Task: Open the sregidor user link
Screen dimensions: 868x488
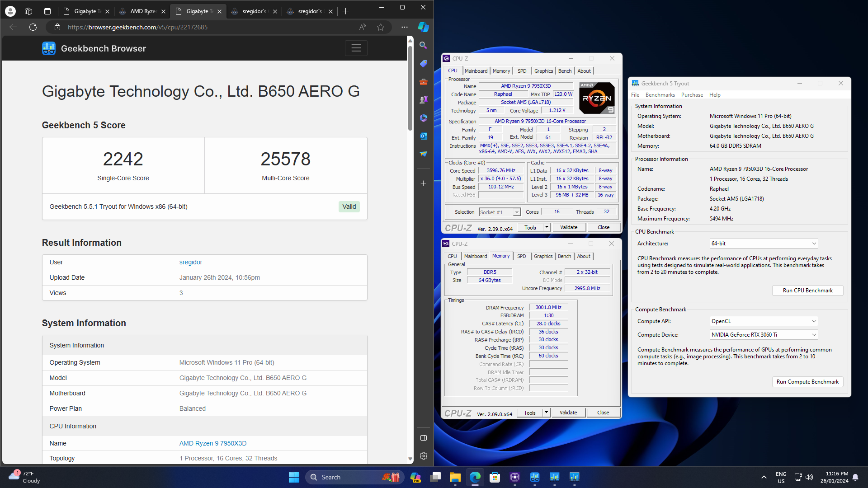Action: 191,262
